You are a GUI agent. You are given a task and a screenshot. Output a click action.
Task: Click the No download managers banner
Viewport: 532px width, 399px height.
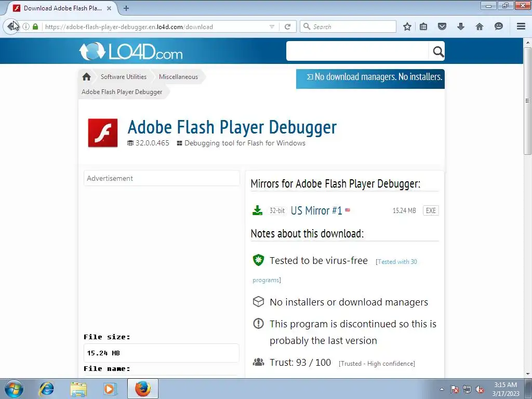tap(370, 78)
